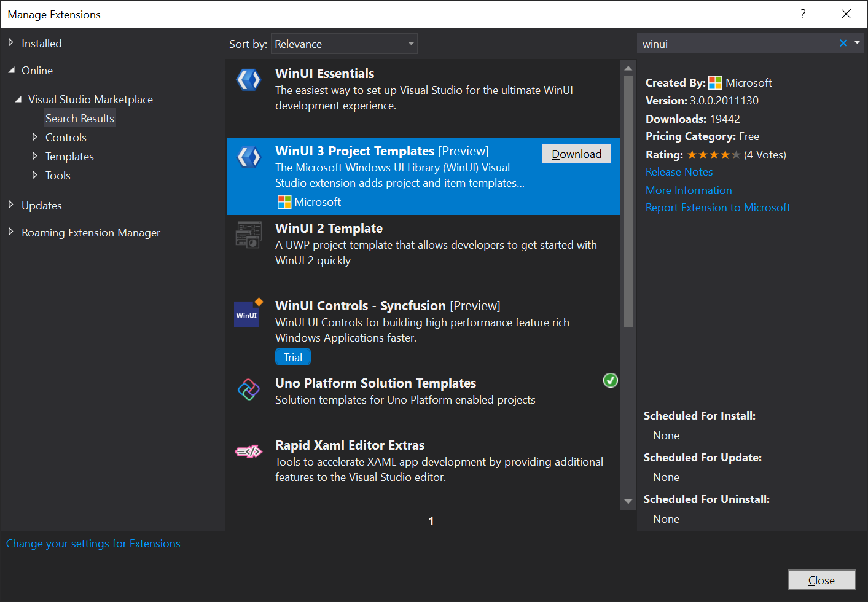868x602 pixels.
Task: Clear the winui search text with the X
Action: point(843,43)
